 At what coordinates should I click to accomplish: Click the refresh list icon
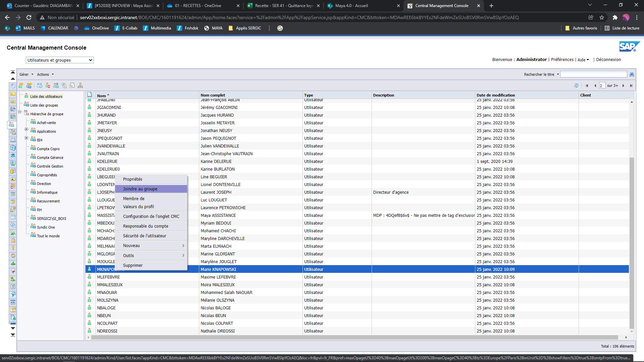point(576,85)
